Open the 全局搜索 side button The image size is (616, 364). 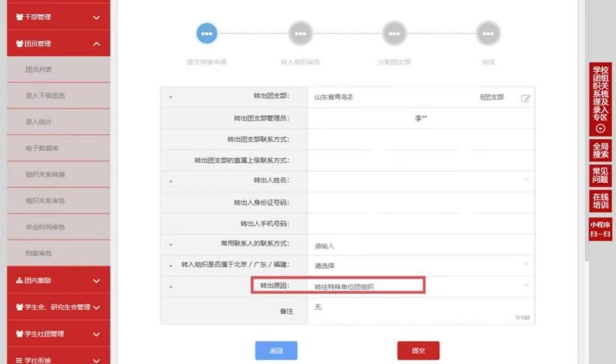click(601, 151)
